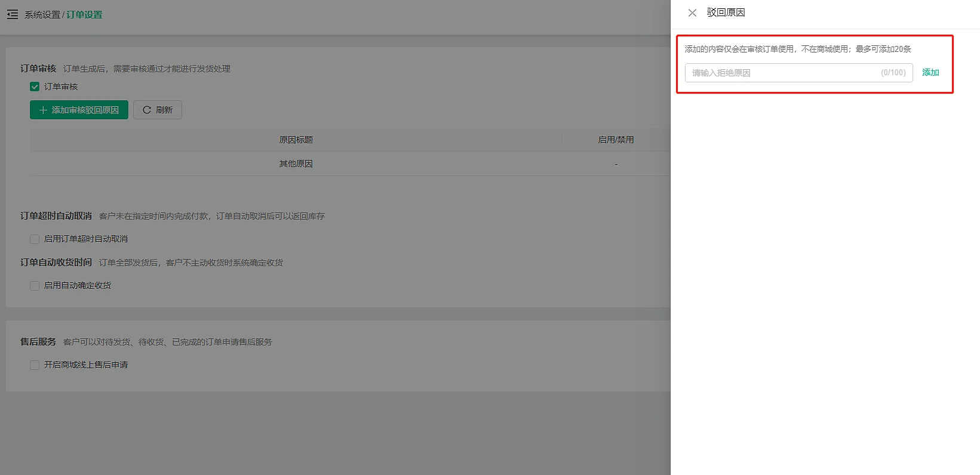Collapse the sidebar with the menu icon

click(12, 14)
